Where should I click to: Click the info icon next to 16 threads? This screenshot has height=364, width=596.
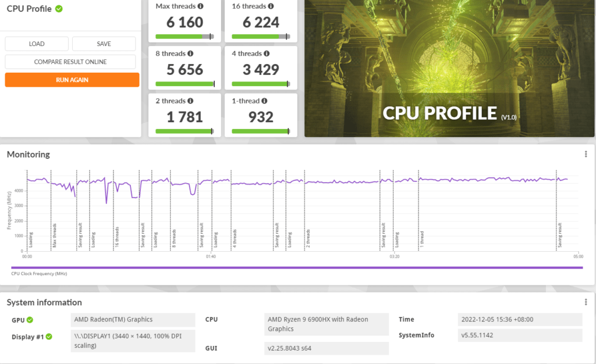tap(271, 6)
